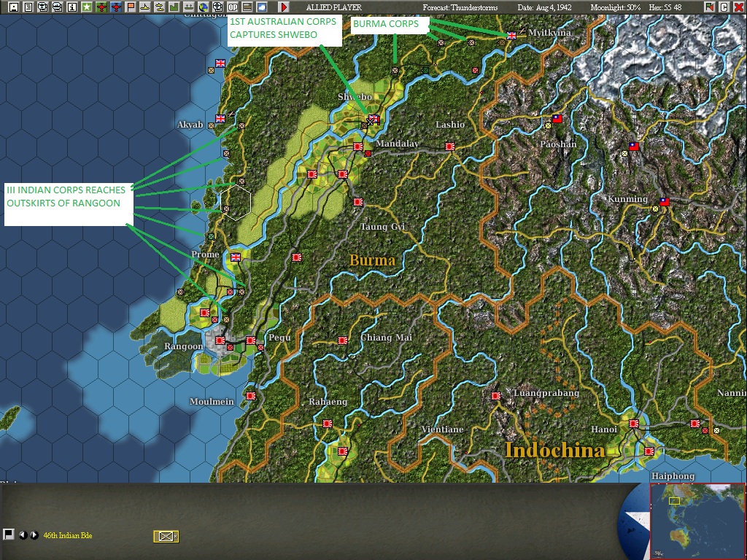Click the ALLIED PLAYER label
Screen dimensions: 747x560
point(333,7)
